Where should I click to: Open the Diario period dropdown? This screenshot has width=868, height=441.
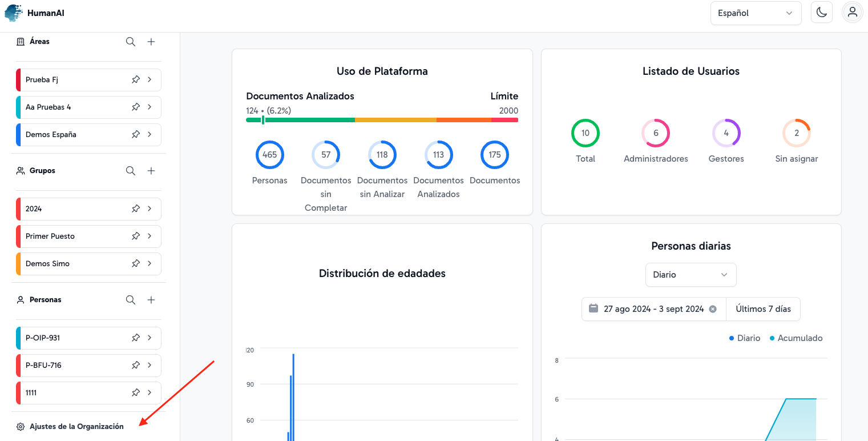(691, 275)
